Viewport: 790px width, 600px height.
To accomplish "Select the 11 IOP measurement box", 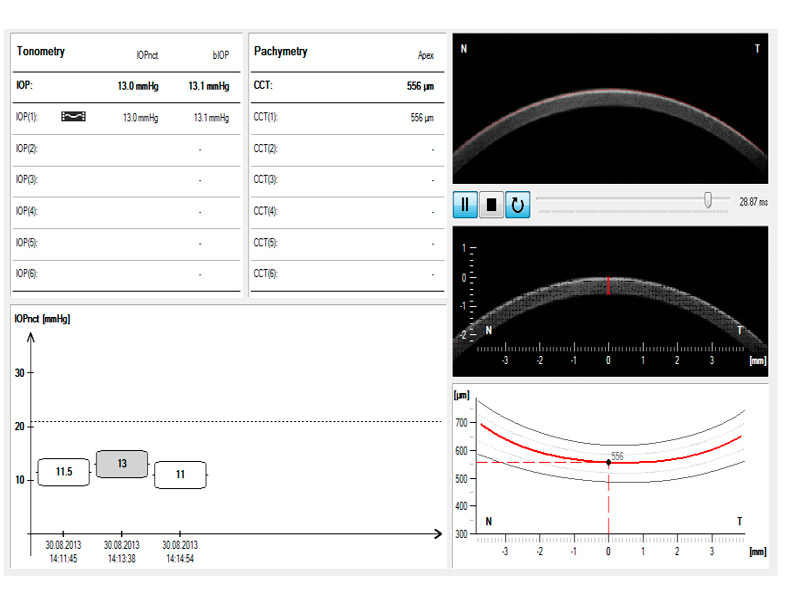I will [x=180, y=474].
